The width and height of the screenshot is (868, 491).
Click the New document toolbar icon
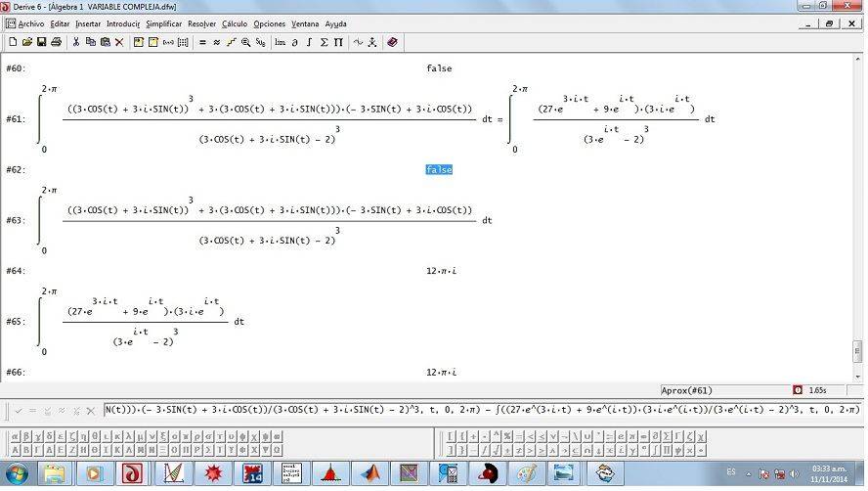point(12,42)
